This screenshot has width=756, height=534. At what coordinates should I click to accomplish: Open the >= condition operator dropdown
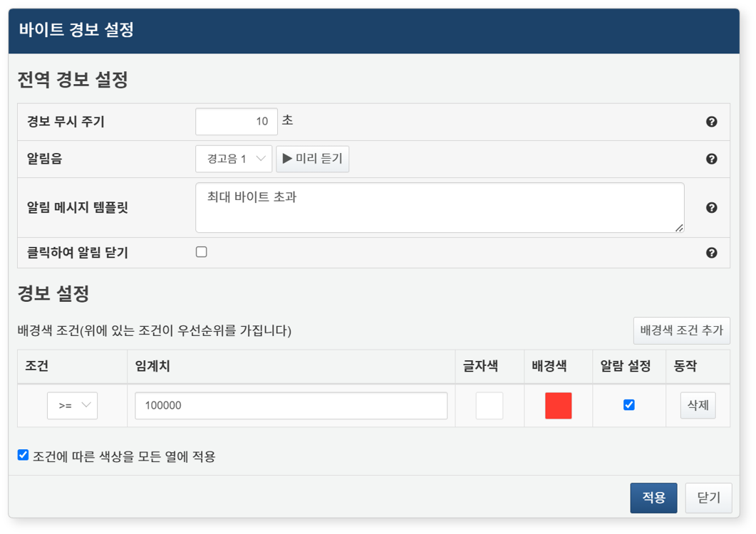(72, 405)
